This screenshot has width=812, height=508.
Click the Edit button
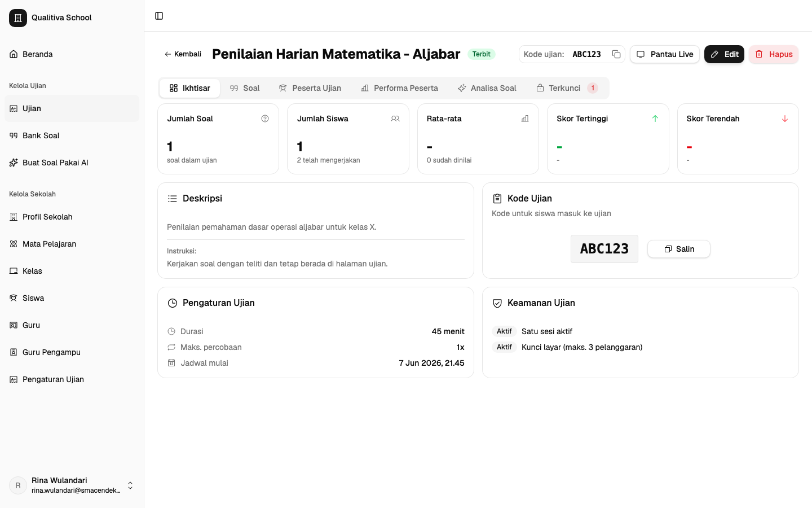click(x=724, y=54)
